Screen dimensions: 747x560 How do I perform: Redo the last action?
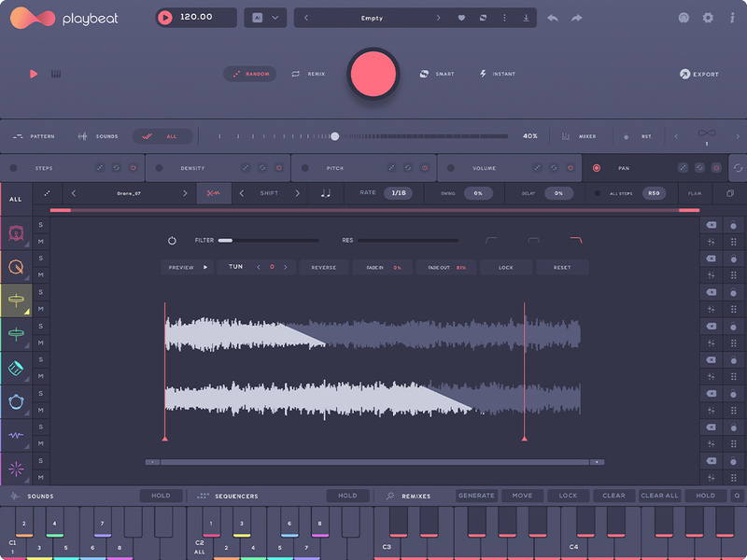[576, 18]
